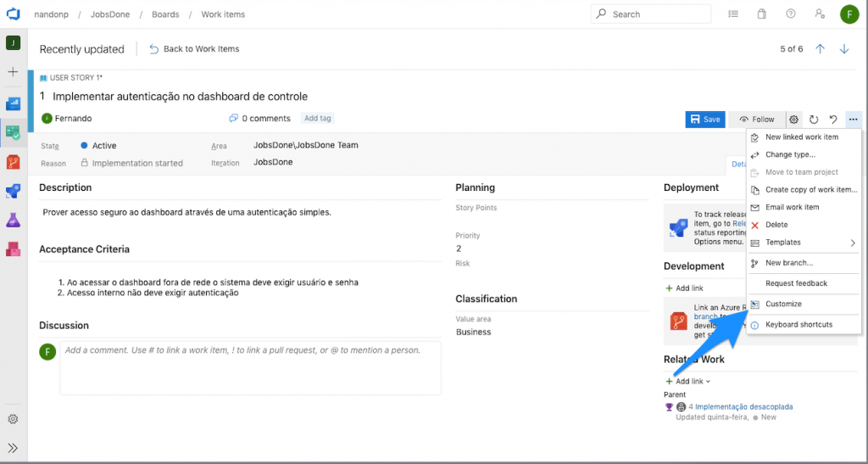
Task: Click Boards in the breadcrumb
Action: (165, 14)
